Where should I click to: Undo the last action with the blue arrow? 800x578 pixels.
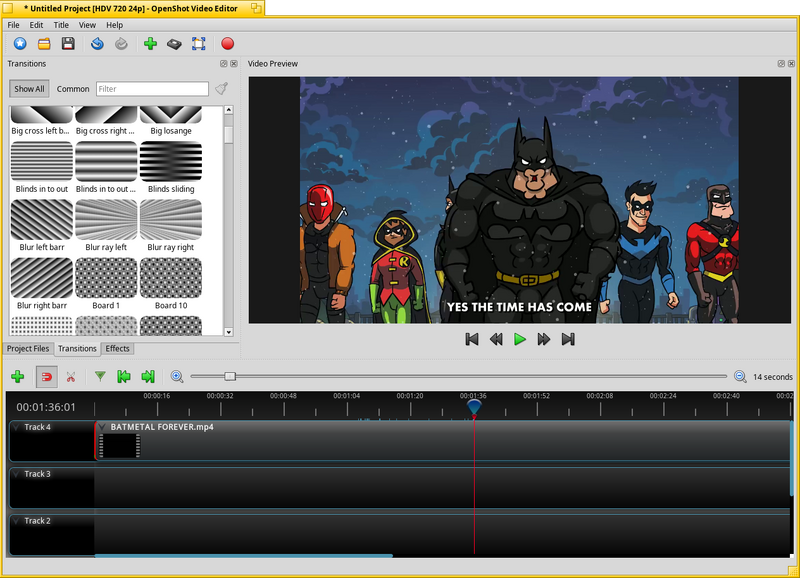pos(97,44)
